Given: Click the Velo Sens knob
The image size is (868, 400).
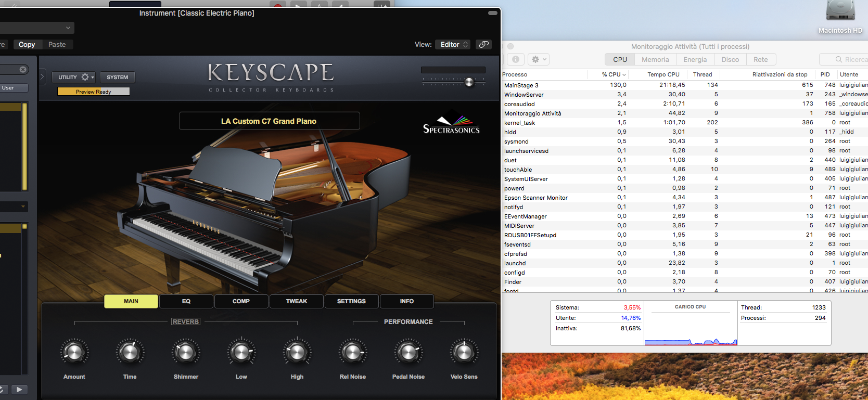Looking at the screenshot, I should point(464,352).
